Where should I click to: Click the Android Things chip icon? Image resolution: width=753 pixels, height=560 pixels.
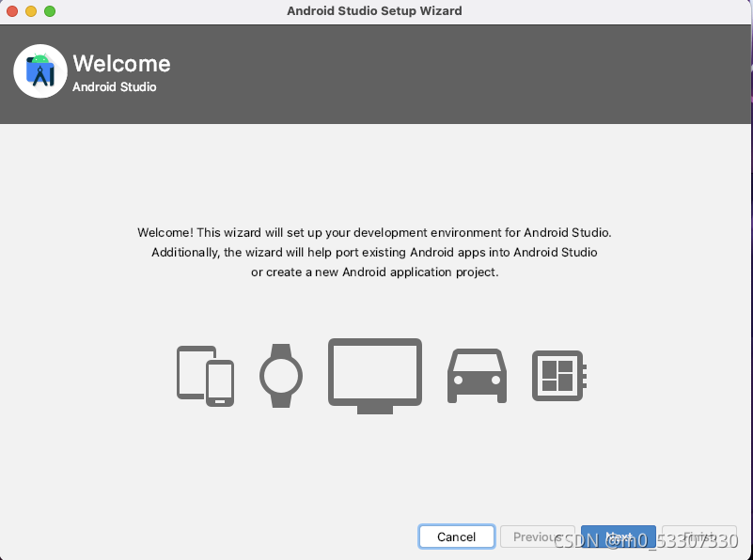tap(559, 376)
